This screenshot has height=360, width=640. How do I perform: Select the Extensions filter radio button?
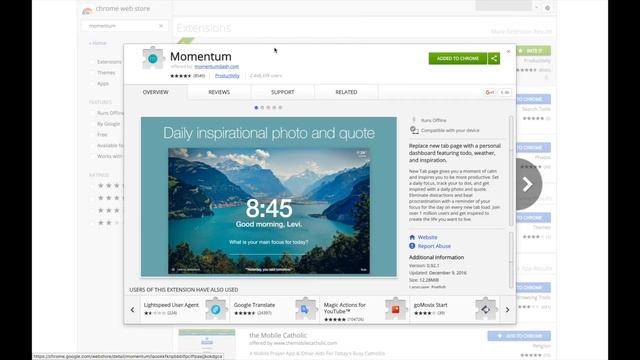tap(92, 62)
